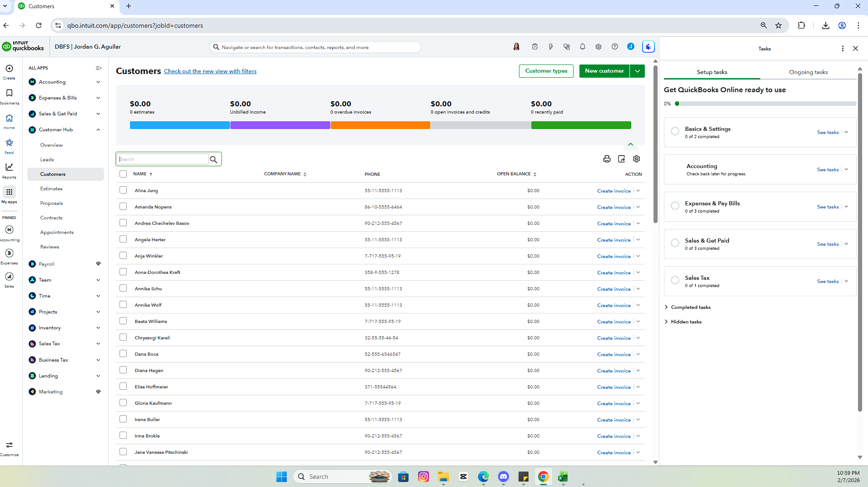Image resolution: width=868 pixels, height=487 pixels.
Task: Open Proposals under Customer Hub
Action: click(51, 203)
